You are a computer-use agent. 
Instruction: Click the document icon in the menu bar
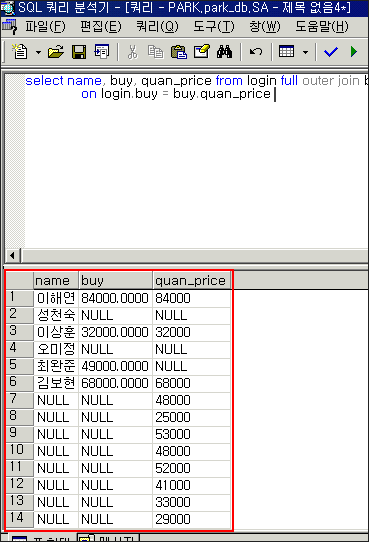point(9,27)
